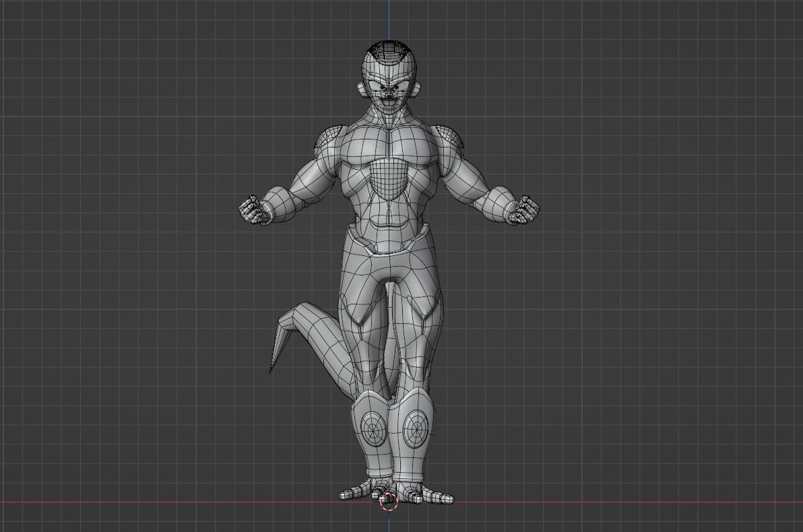Click the fine-meshed chest plate on the torso
The height and width of the screenshot is (532, 803).
[x=389, y=178]
